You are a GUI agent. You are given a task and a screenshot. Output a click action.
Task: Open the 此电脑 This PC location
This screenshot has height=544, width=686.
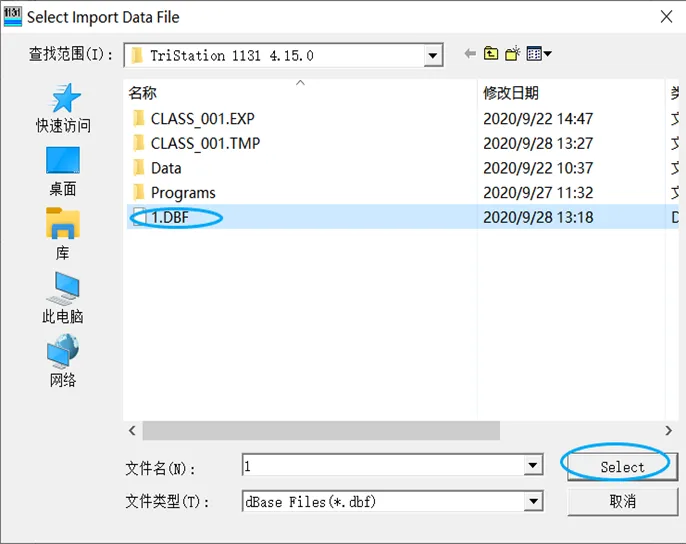pos(63,298)
